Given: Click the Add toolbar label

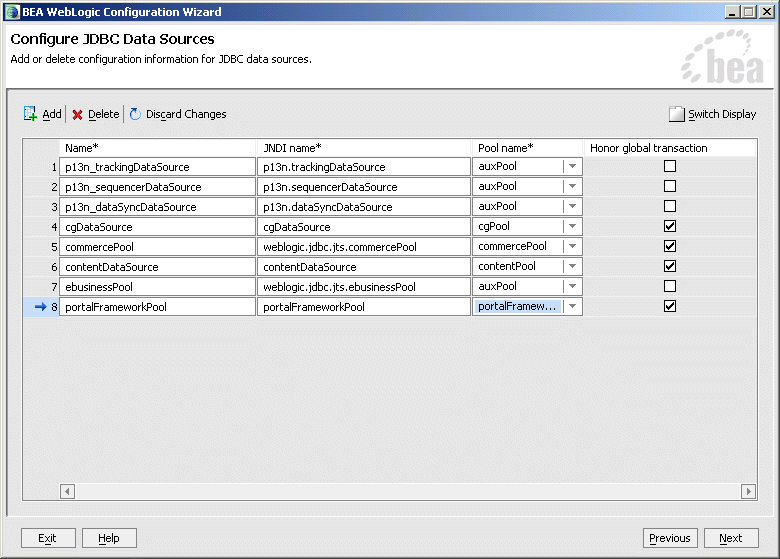Looking at the screenshot, I should click(52, 114).
